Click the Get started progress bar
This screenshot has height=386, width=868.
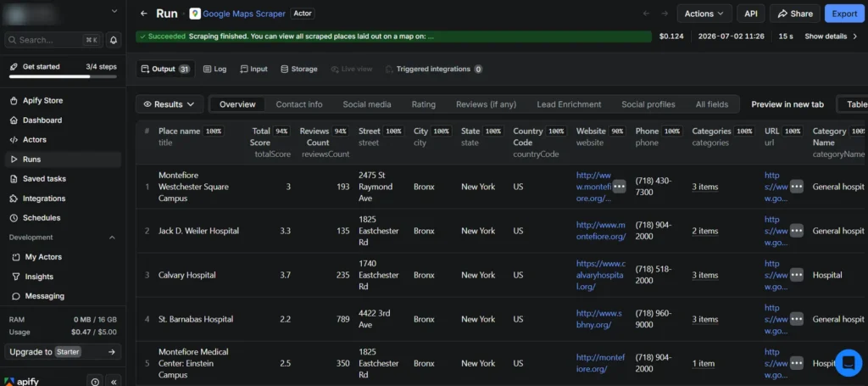coord(63,76)
